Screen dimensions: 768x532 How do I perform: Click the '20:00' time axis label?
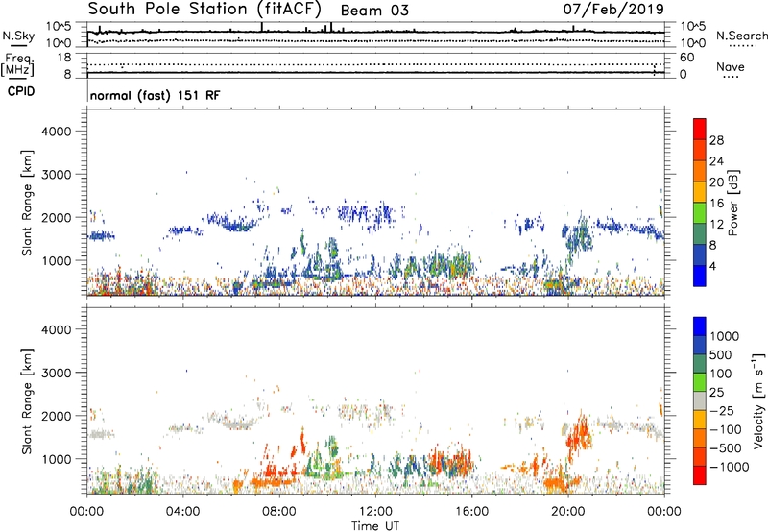[568, 512]
